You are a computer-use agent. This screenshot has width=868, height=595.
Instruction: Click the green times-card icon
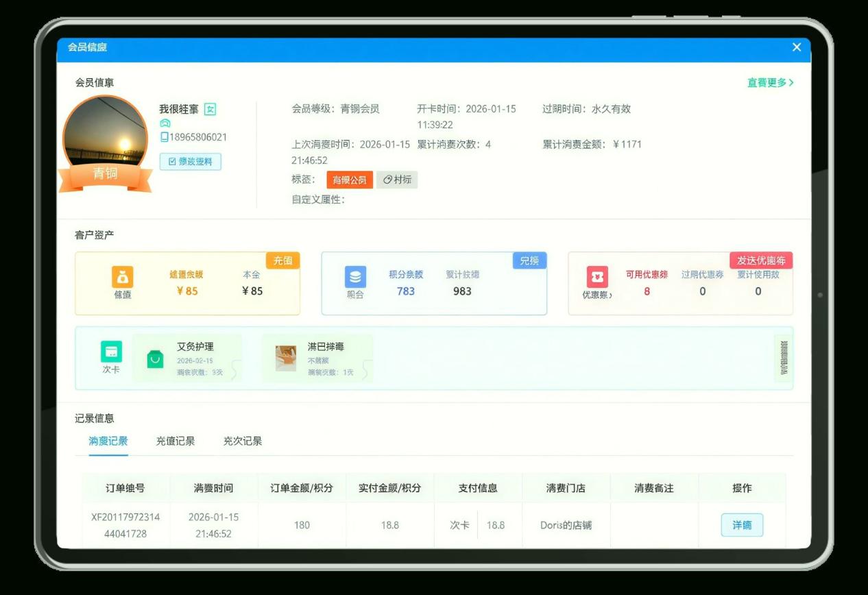(x=111, y=352)
